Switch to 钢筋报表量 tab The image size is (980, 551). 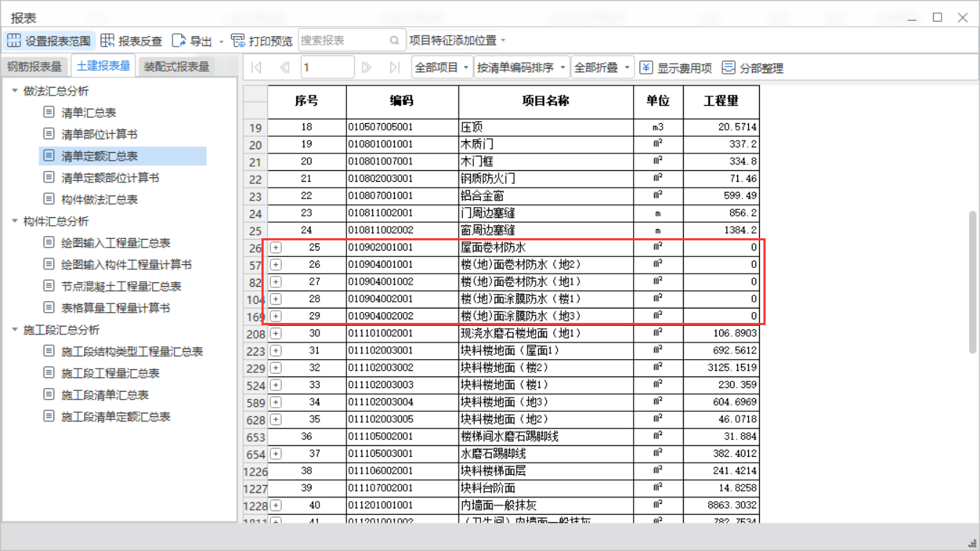coord(35,67)
